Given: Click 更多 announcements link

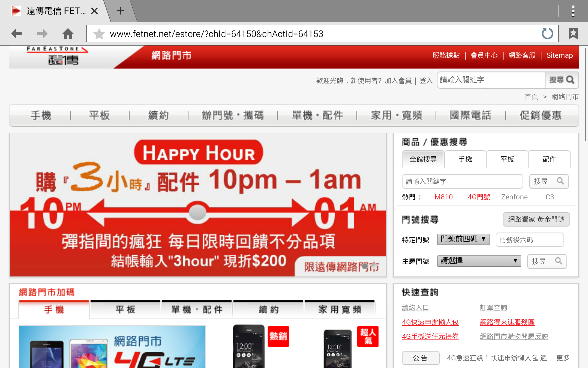Looking at the screenshot, I should (x=563, y=358).
